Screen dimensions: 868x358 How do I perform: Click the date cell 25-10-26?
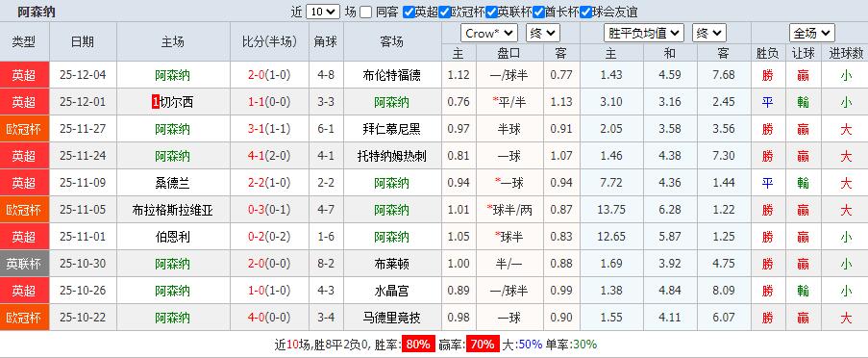pos(83,291)
